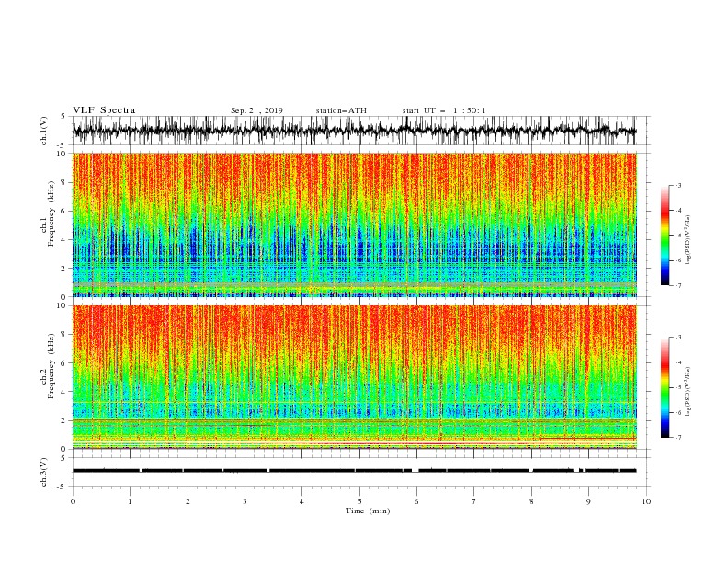Click time axis tick label '5'
The width and height of the screenshot is (728, 563).
tap(359, 501)
